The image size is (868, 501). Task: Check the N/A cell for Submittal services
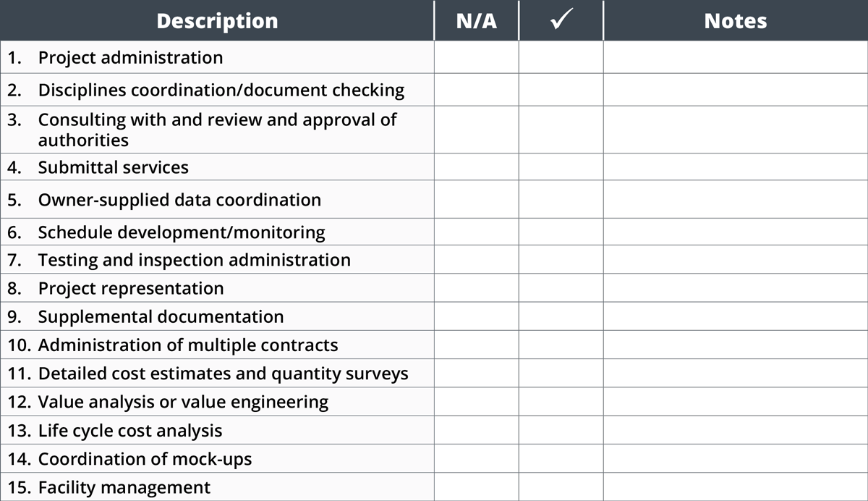click(477, 167)
